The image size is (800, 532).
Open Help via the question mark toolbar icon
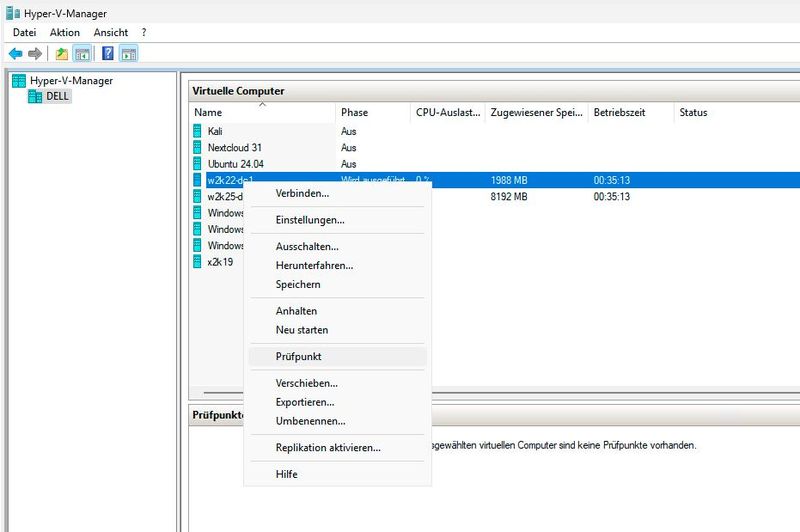pos(108,53)
